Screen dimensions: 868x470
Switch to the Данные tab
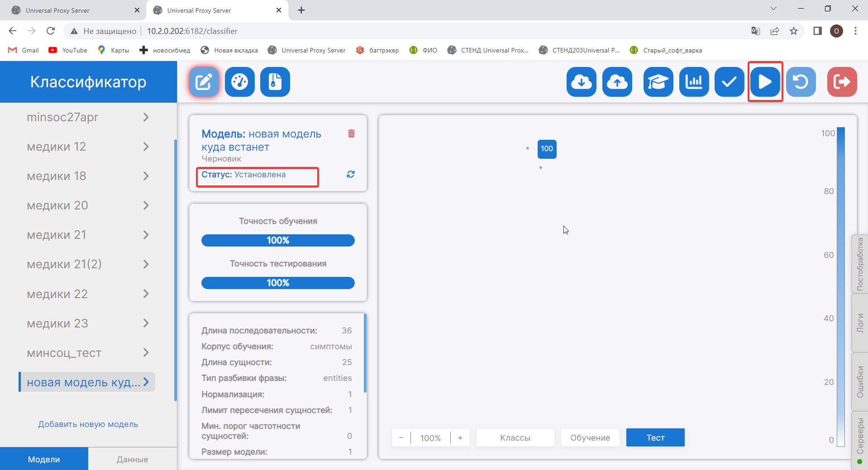(132, 459)
